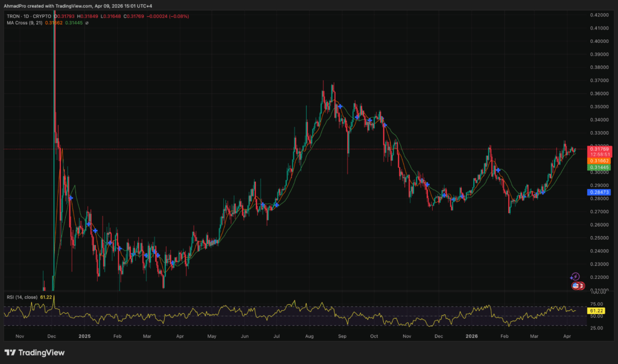
Task: Click the 0.27000 price axis label
Action: coord(599,211)
